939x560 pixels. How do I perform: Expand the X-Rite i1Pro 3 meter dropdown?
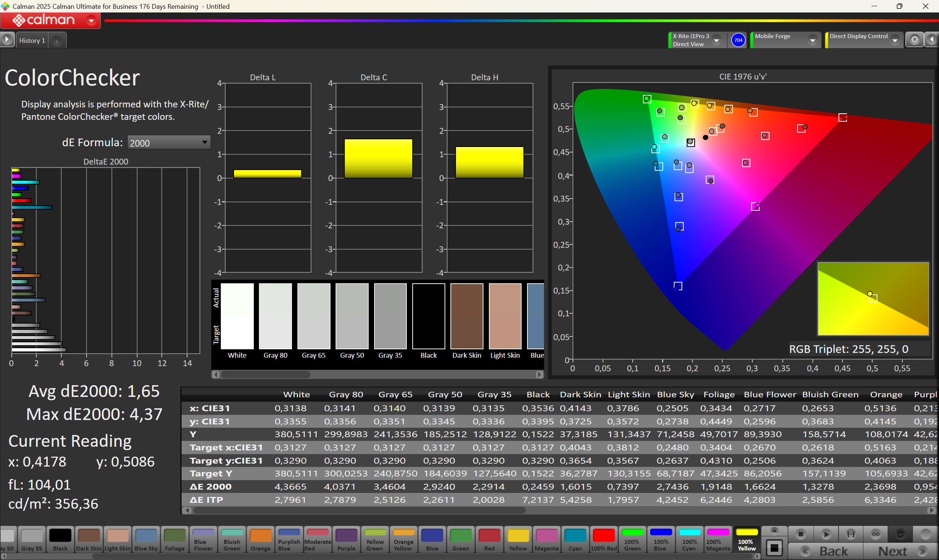tap(716, 40)
